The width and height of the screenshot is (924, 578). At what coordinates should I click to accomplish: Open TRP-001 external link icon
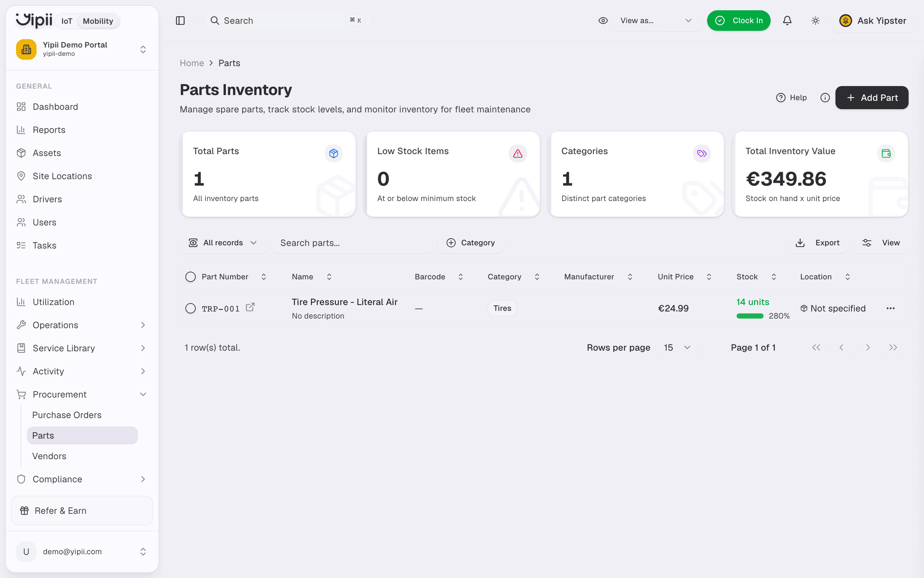point(250,307)
